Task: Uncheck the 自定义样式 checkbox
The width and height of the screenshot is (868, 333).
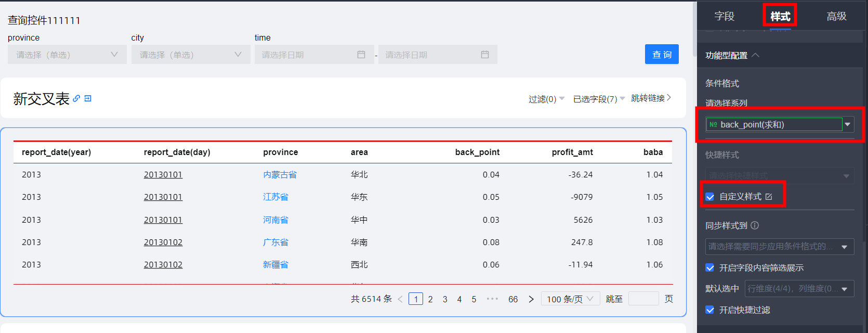Action: 710,197
